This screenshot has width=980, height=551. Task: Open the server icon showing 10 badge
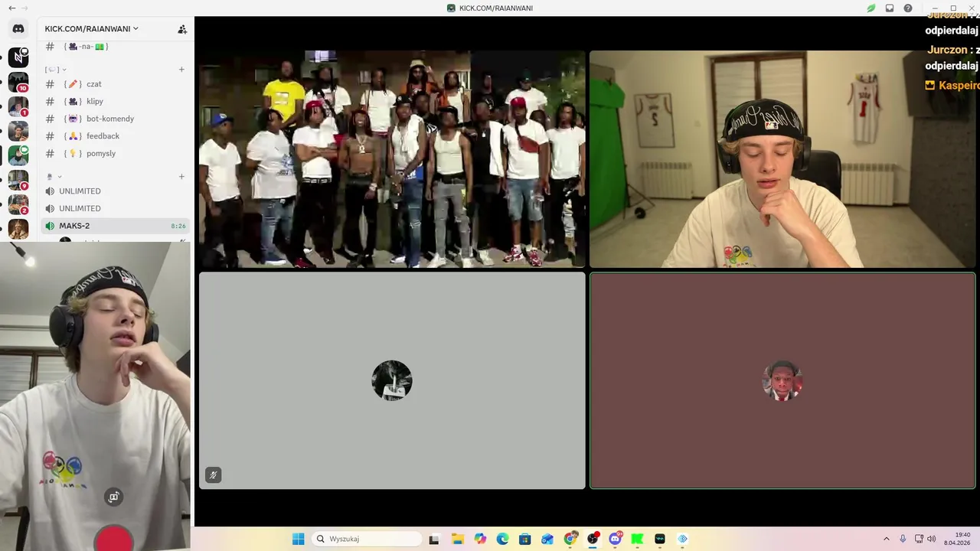pos(18,82)
